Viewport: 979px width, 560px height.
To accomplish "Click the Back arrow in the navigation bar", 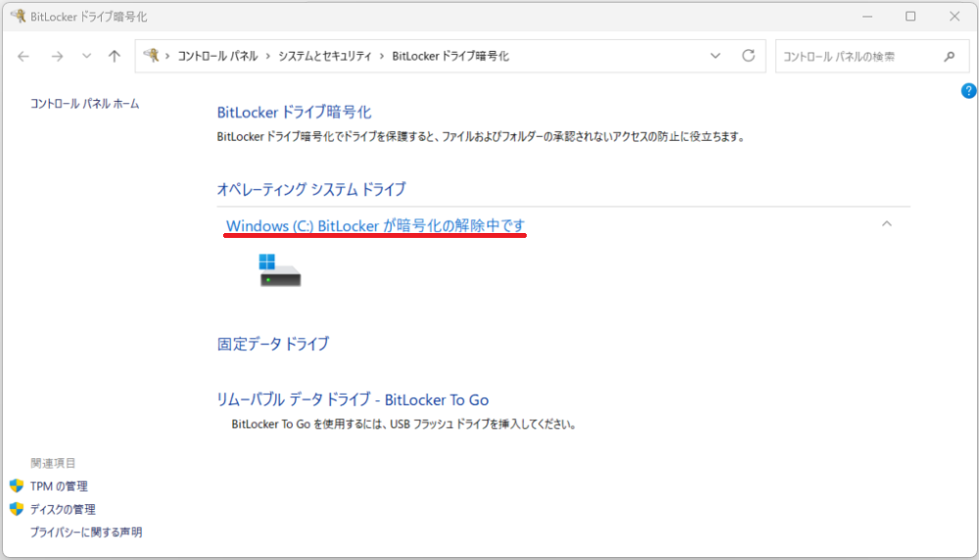I will click(x=23, y=57).
